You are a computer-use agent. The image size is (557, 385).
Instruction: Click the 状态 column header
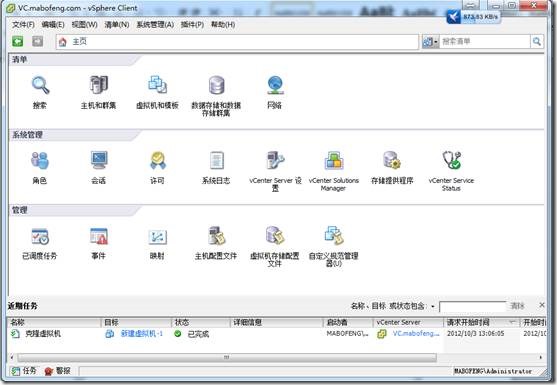pyautogui.click(x=201, y=322)
